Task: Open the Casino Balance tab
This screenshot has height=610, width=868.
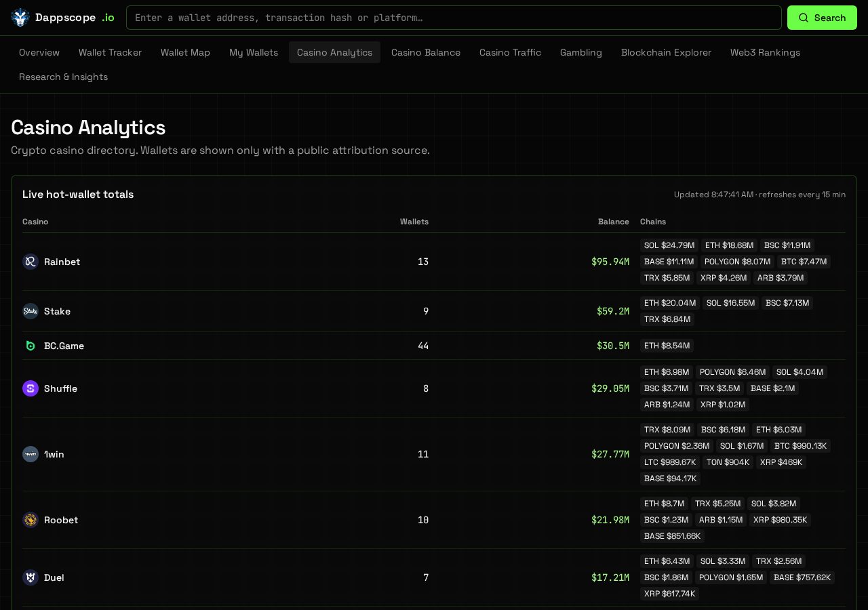Action: (426, 52)
